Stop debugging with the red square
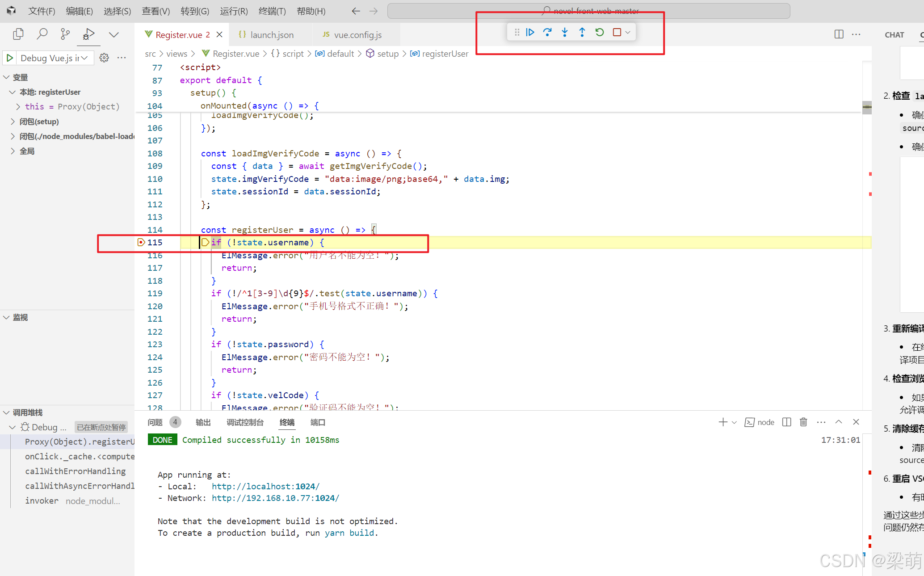This screenshot has height=576, width=924. coord(617,32)
